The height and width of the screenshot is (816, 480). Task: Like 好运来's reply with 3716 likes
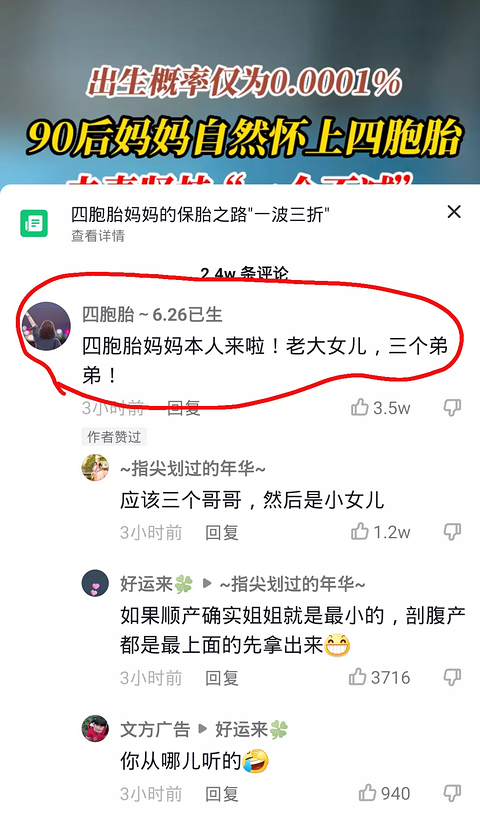coord(358,677)
